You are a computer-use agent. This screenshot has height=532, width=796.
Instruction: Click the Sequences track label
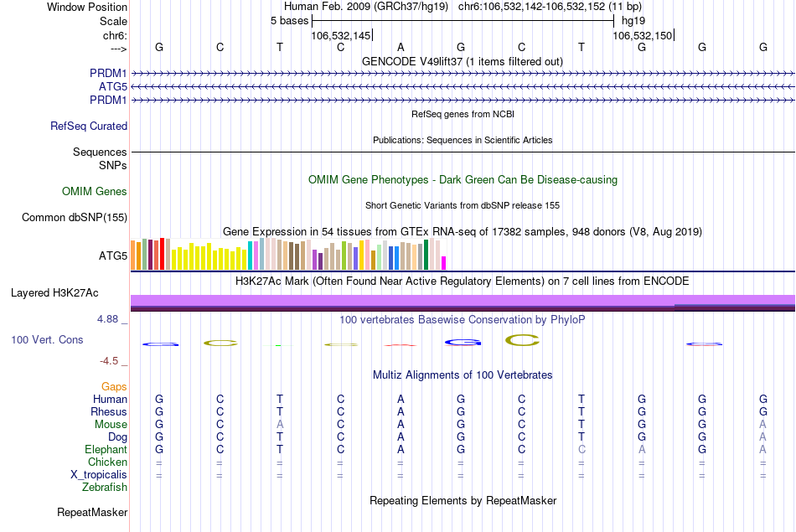click(100, 152)
